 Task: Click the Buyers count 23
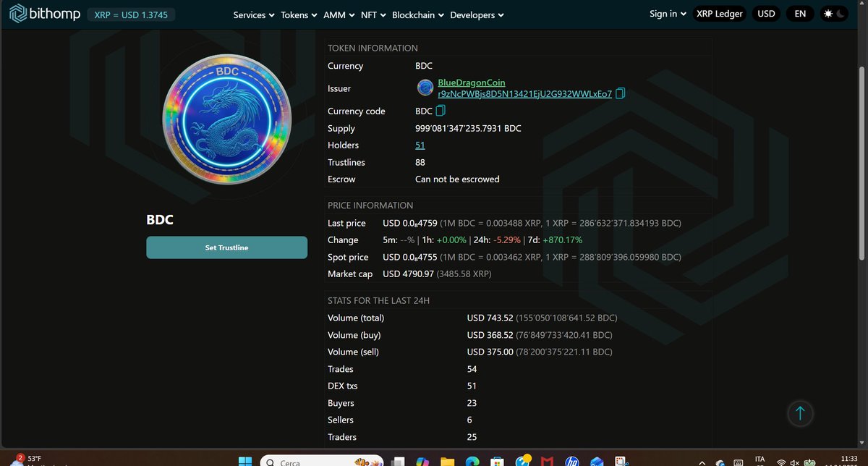(x=472, y=403)
